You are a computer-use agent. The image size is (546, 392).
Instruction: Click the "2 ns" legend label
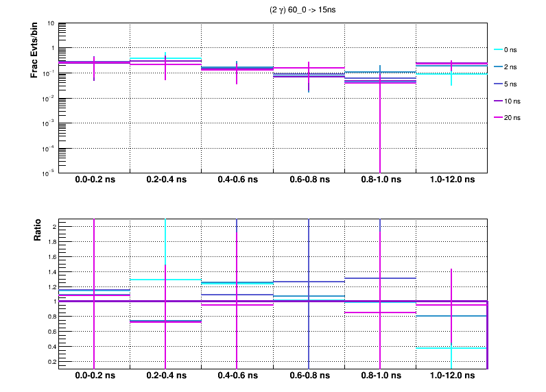tap(510, 67)
